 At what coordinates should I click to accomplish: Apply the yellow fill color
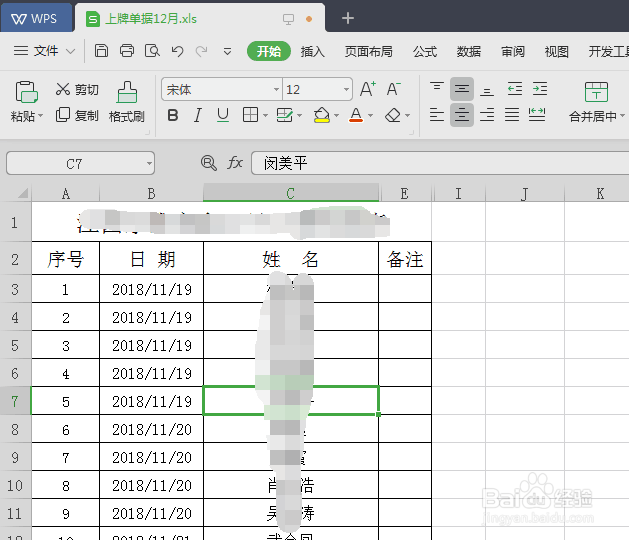(x=322, y=115)
